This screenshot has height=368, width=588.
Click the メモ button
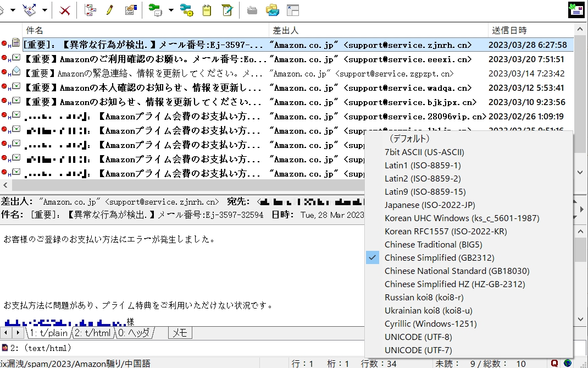tap(180, 333)
